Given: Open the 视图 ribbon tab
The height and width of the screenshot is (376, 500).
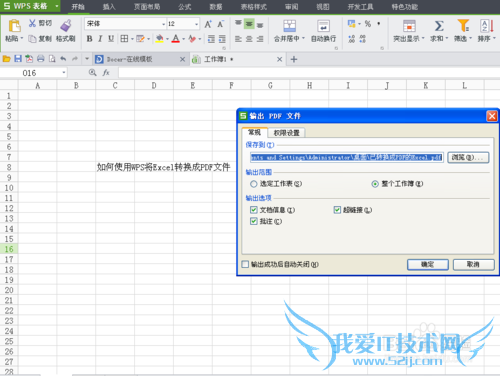Looking at the screenshot, I should 323,7.
